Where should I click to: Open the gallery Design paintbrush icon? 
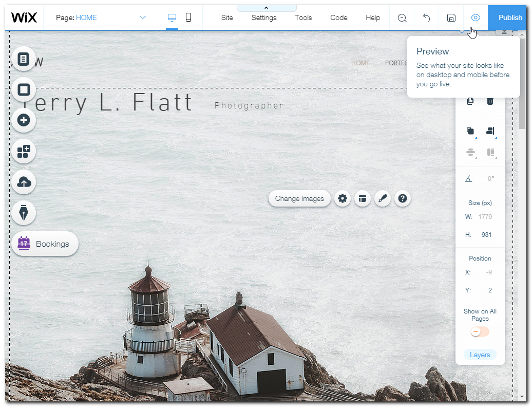[x=382, y=199]
